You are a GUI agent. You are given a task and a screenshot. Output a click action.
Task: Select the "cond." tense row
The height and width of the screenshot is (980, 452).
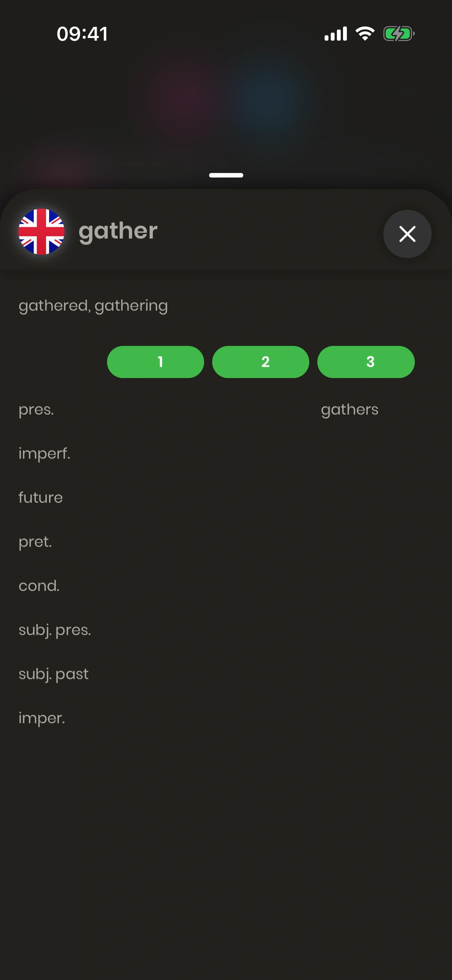(39, 586)
